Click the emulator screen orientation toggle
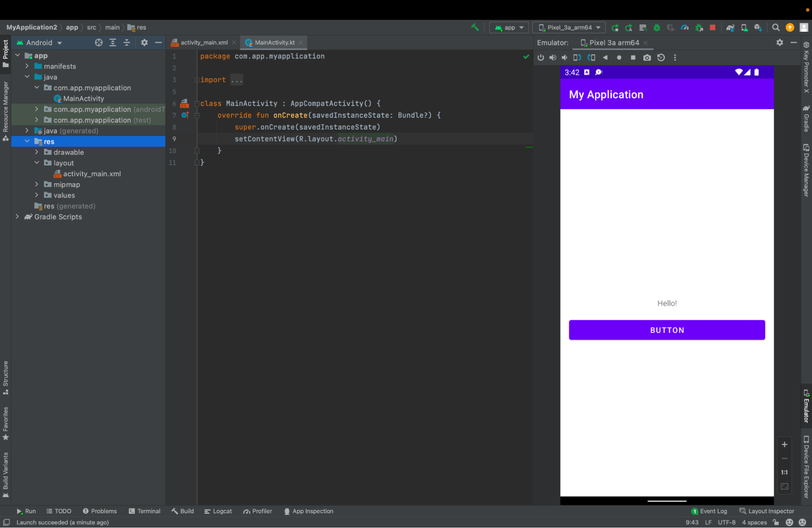This screenshot has width=812, height=528. tap(577, 57)
